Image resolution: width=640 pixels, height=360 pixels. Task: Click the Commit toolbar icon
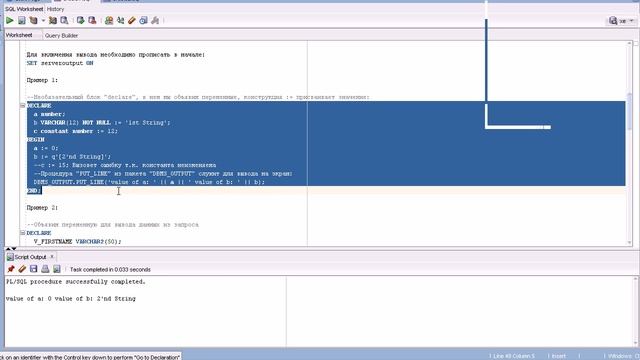click(x=80, y=20)
